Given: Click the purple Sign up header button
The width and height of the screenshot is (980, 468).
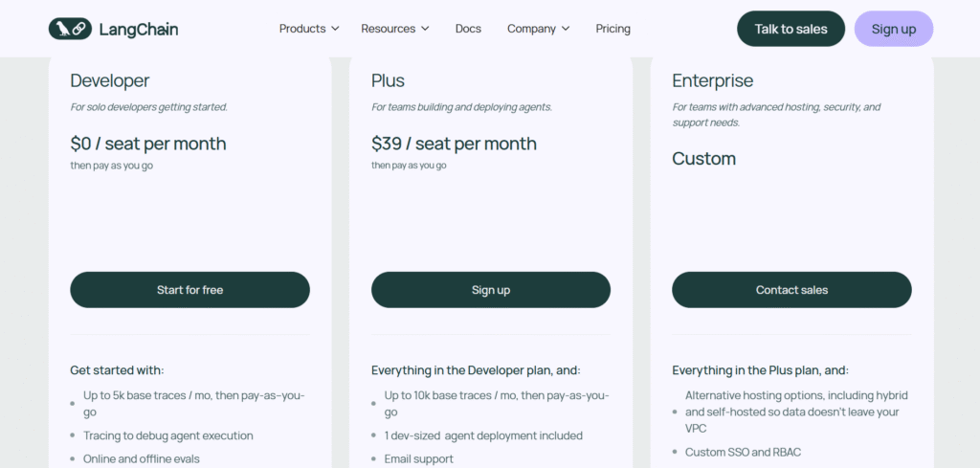Looking at the screenshot, I should point(894,29).
